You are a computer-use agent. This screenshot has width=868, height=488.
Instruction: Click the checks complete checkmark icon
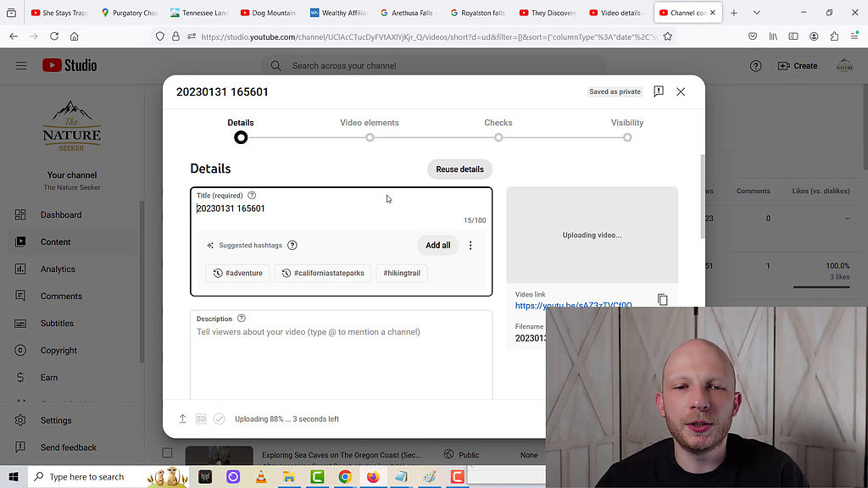[220, 419]
